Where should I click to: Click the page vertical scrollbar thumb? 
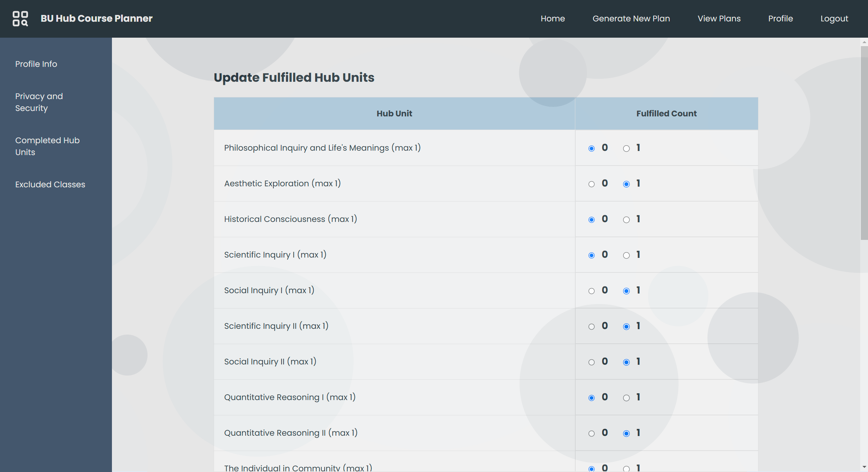click(x=864, y=143)
